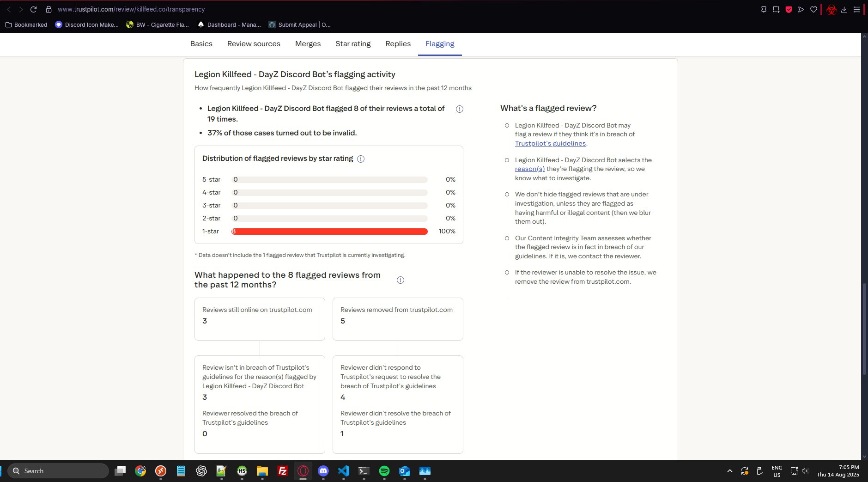The height and width of the screenshot is (482, 868).
Task: Click the browser address bar URL
Action: (x=131, y=9)
